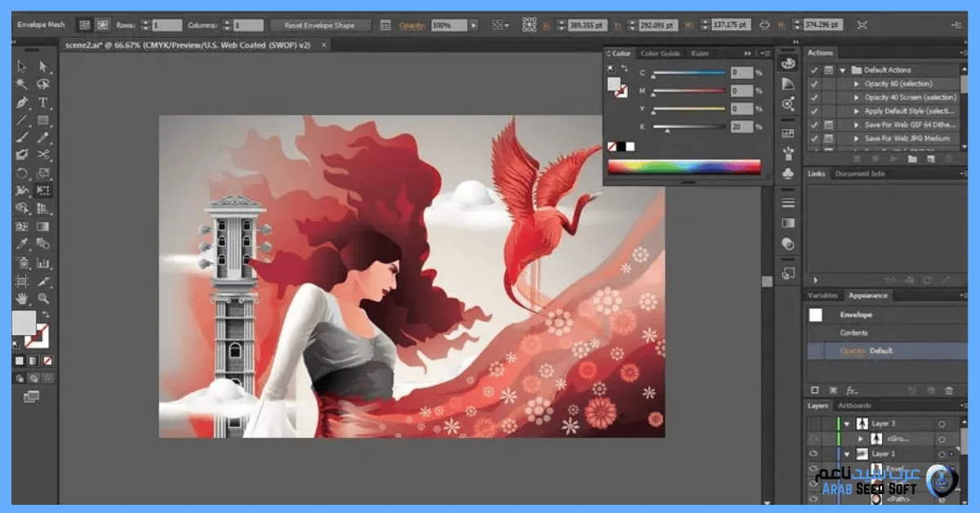Screen dimensions: 980x513
Task: Collapse the Default Actions folder
Action: point(842,70)
